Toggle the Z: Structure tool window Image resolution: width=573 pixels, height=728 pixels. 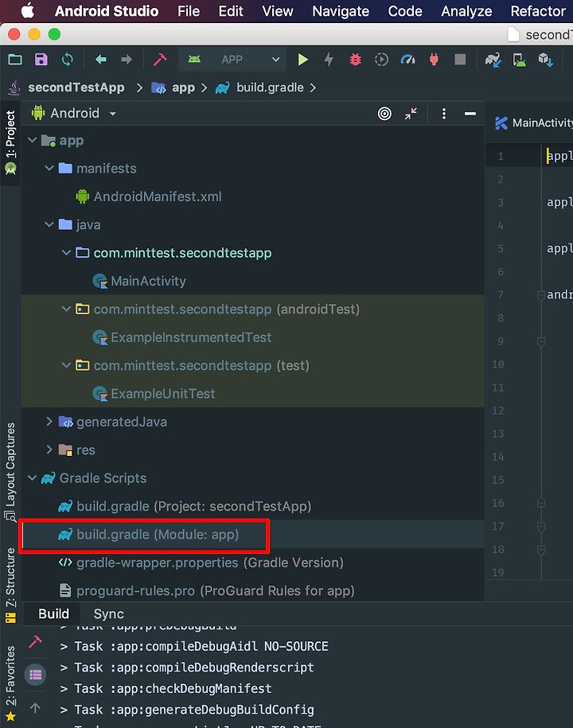10,585
